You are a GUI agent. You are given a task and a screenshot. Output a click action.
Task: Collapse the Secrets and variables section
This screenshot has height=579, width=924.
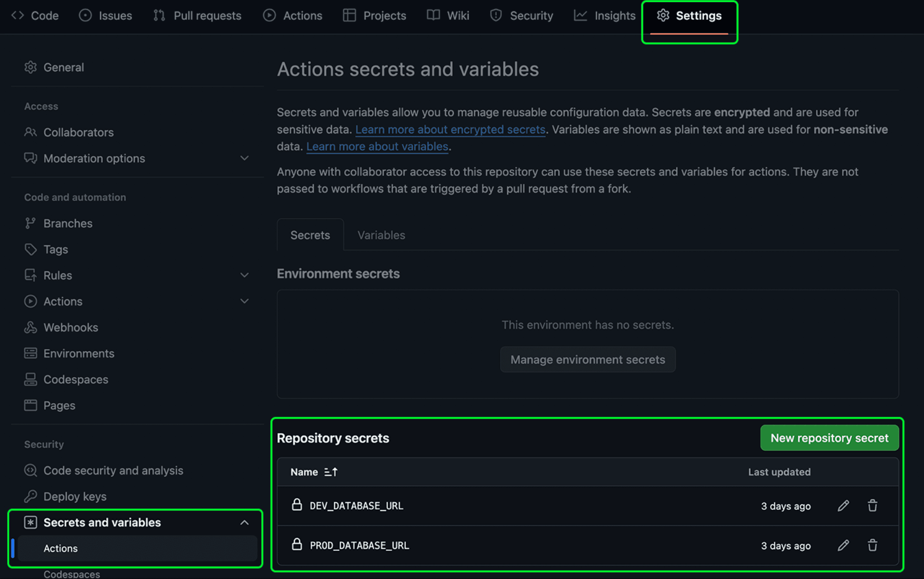[244, 522]
